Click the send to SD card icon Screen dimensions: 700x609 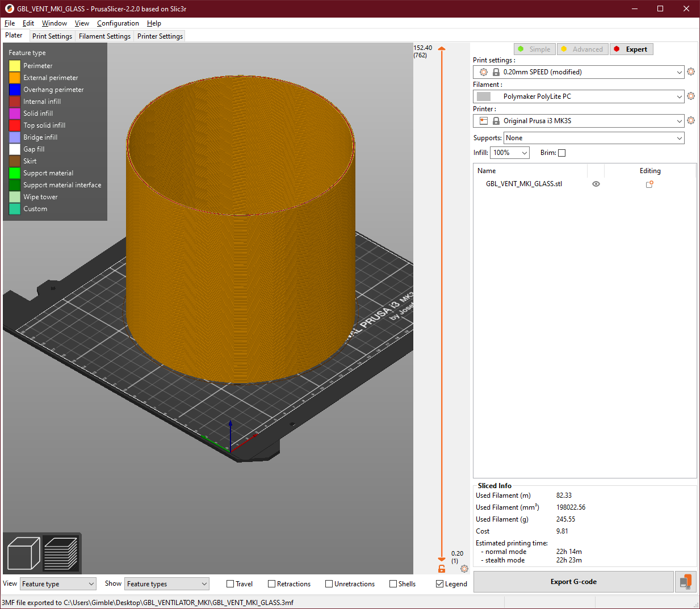click(x=686, y=582)
